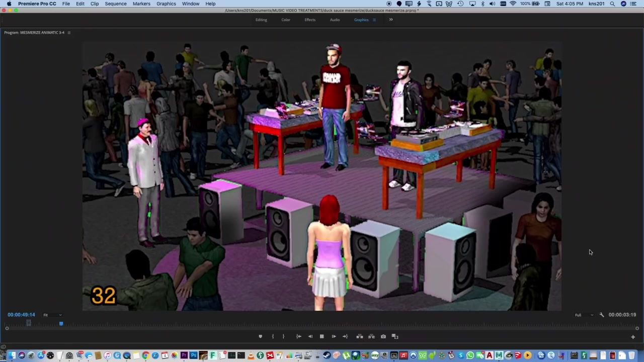Image resolution: width=644 pixels, height=362 pixels.
Task: Open the Edit menu
Action: tap(80, 4)
